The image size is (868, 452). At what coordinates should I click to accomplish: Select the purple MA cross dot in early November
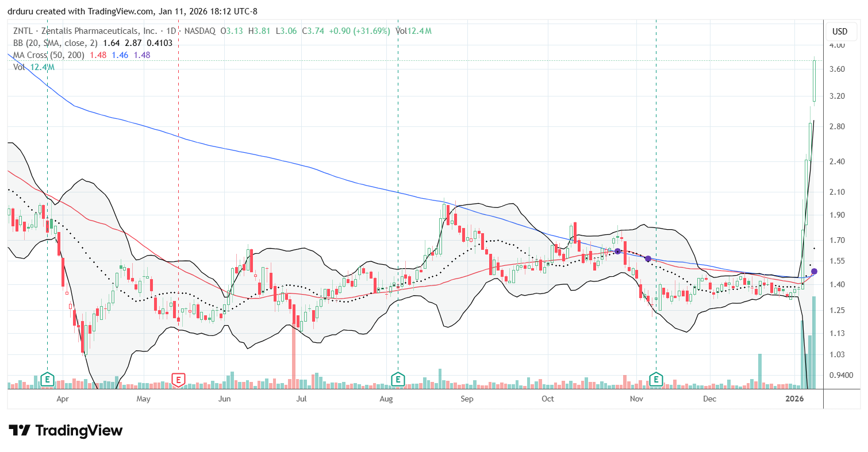[x=648, y=259]
